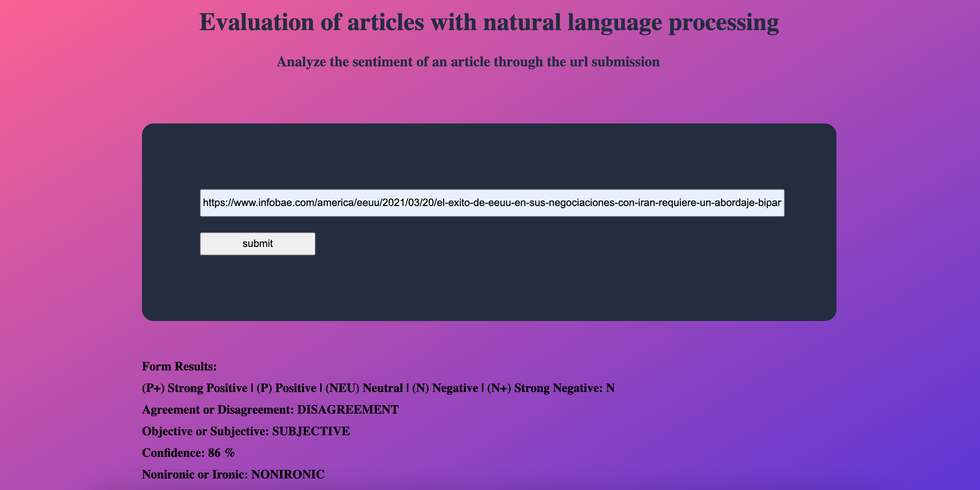The width and height of the screenshot is (980, 490).
Task: Click the 'Objective or Subjective: SUBJECTIVE' result
Action: [x=246, y=431]
